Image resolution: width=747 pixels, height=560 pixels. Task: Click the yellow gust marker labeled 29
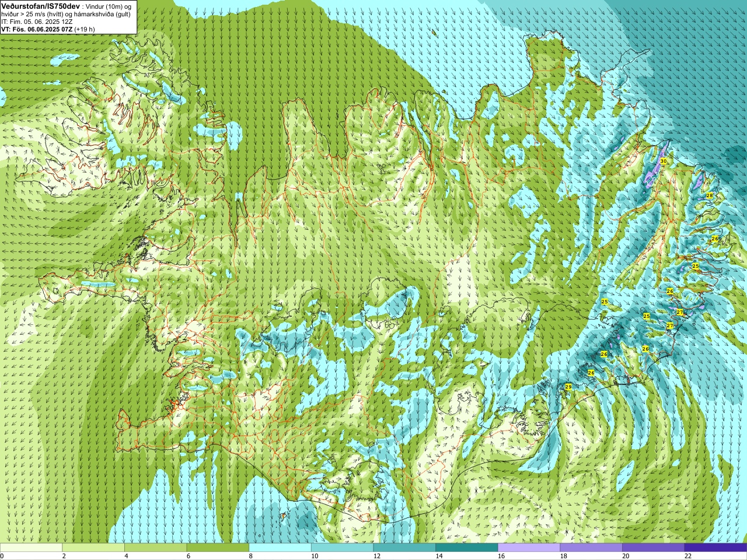tap(568, 387)
